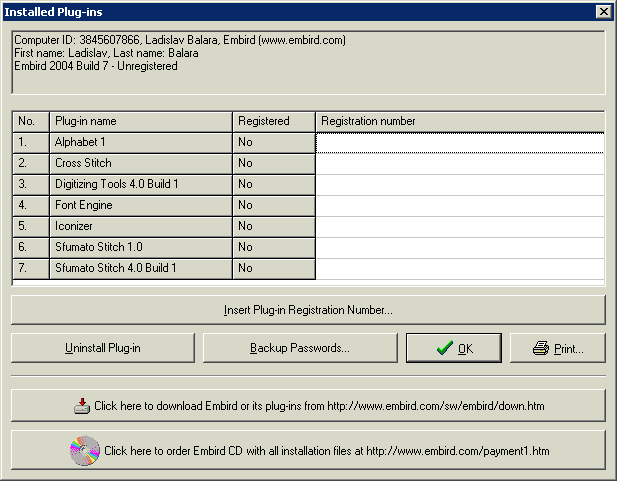
Task: Click the Registration number column header
Action: point(460,121)
